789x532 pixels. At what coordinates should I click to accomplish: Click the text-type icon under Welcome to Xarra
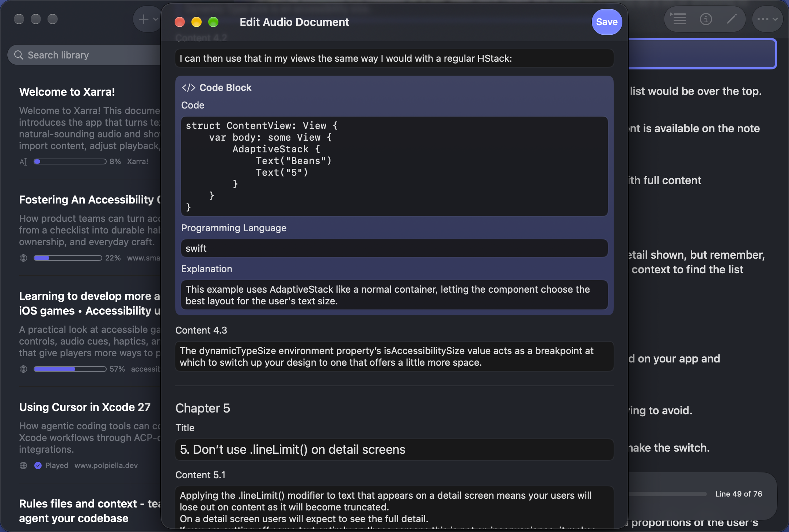click(x=23, y=161)
